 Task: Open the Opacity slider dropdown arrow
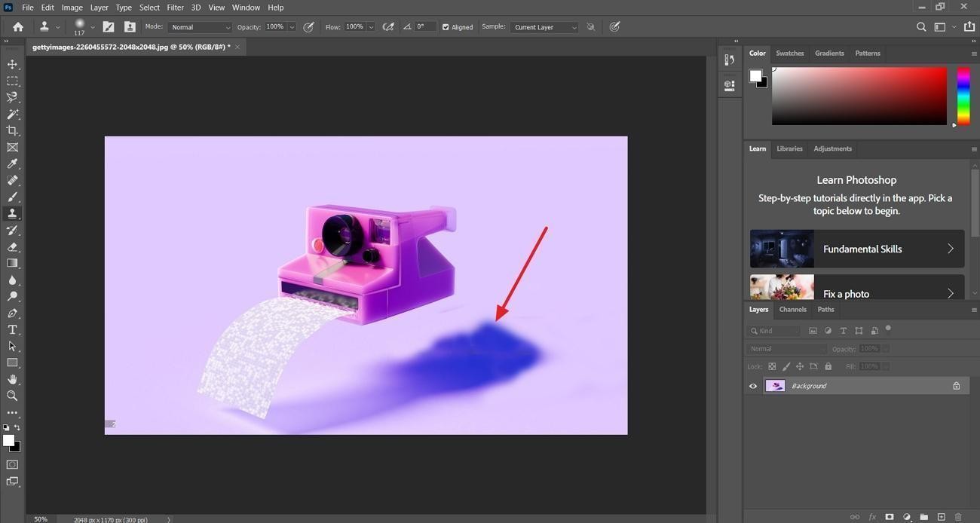pos(292,27)
